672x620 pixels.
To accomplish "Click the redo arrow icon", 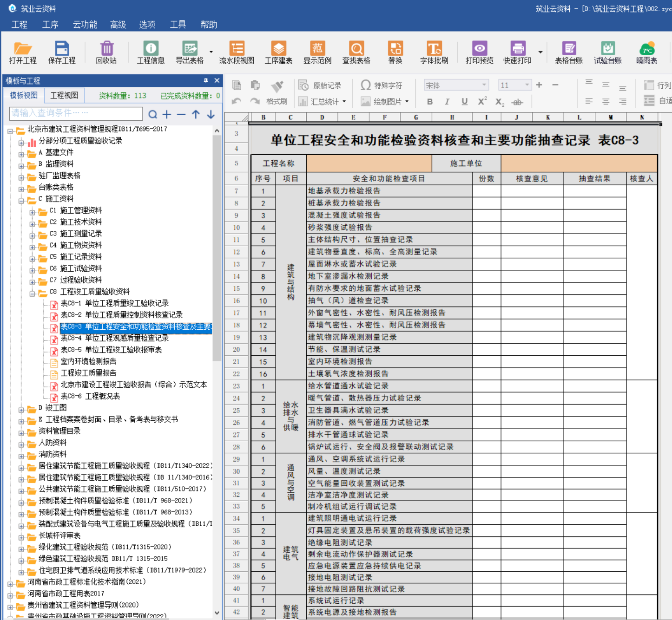I will (x=255, y=101).
